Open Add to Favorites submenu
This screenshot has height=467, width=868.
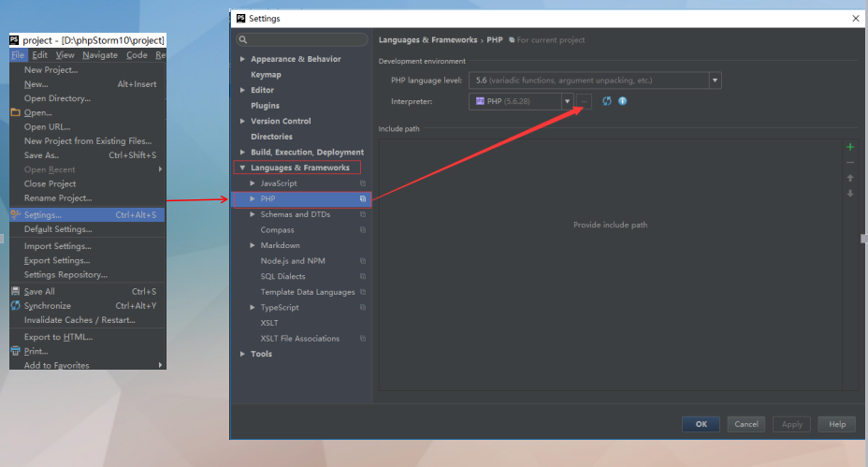[x=88, y=365]
